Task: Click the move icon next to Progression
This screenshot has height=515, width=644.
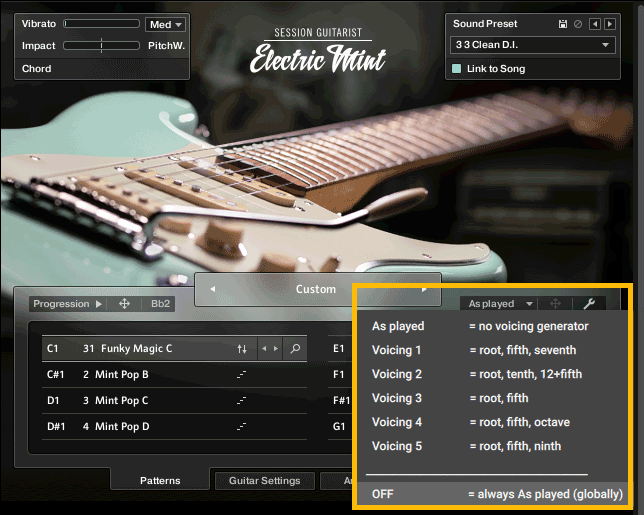Action: click(x=124, y=304)
